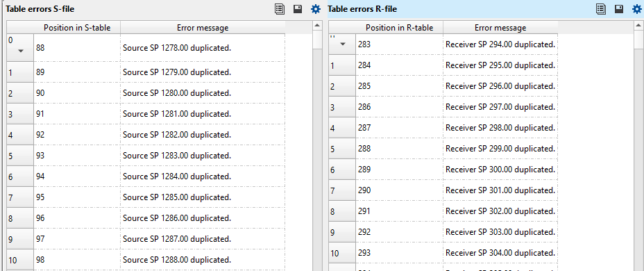The image size is (644, 271).
Task: Select R-table position cell 288
Action: coord(400,149)
